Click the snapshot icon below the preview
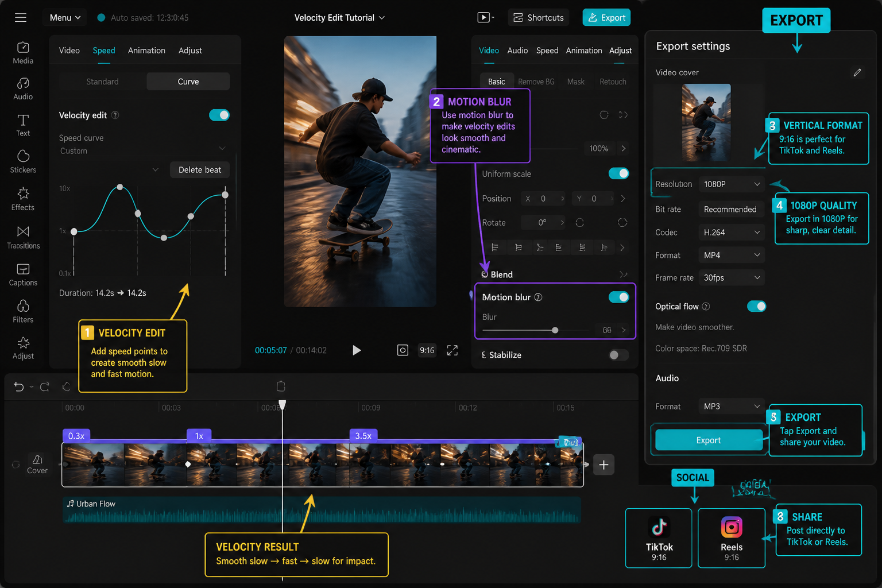Image resolution: width=882 pixels, height=588 pixels. pyautogui.click(x=403, y=350)
